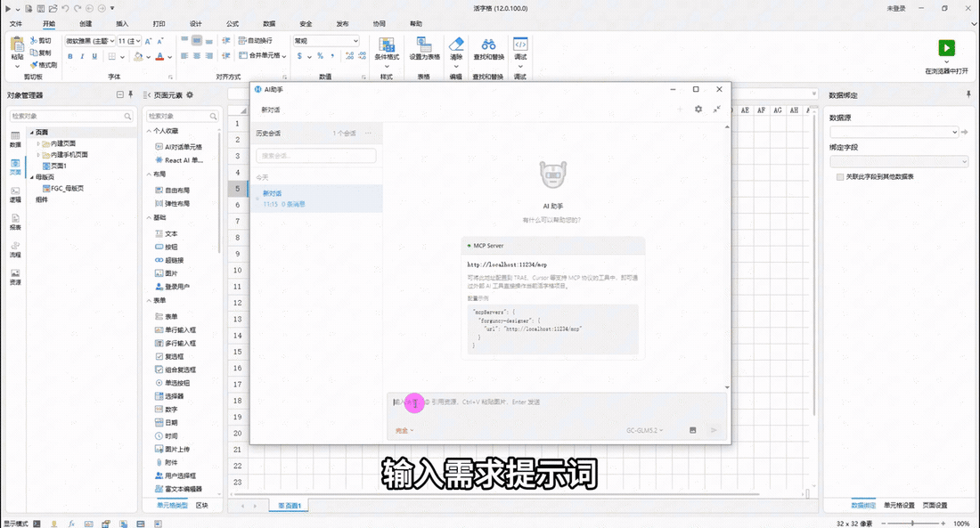Click 设置为表格 set-as-table icon
The image size is (980, 528).
(x=424, y=45)
